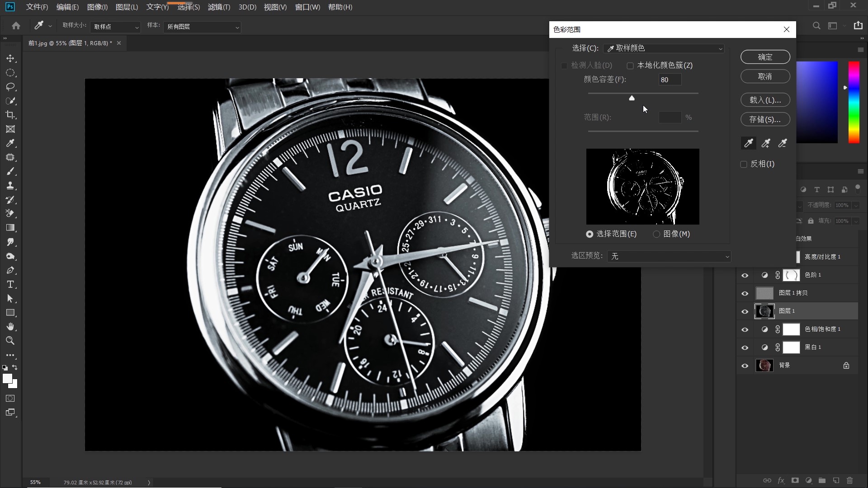Open the 选区预览 dropdown
The height and width of the screenshot is (488, 868).
tap(669, 256)
